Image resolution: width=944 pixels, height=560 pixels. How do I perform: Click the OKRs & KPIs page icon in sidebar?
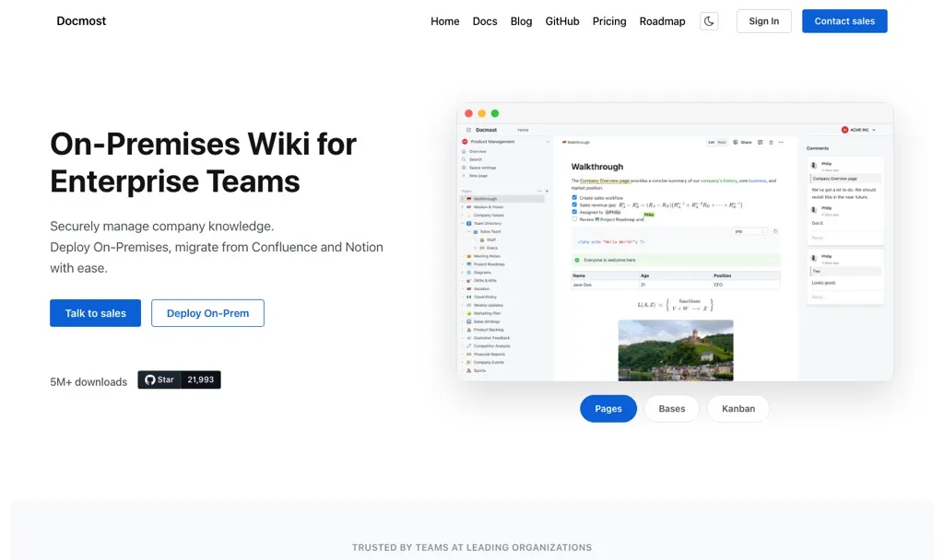click(x=469, y=281)
